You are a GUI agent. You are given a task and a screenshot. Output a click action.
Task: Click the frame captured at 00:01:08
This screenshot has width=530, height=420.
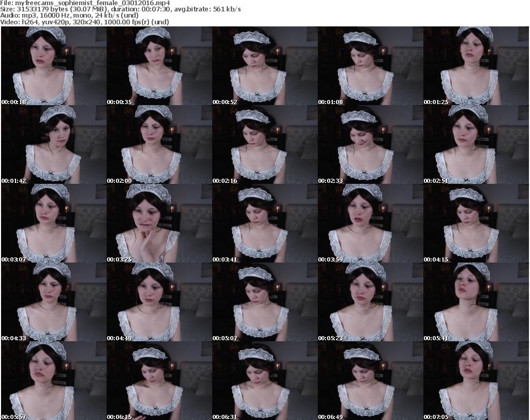[371, 66]
